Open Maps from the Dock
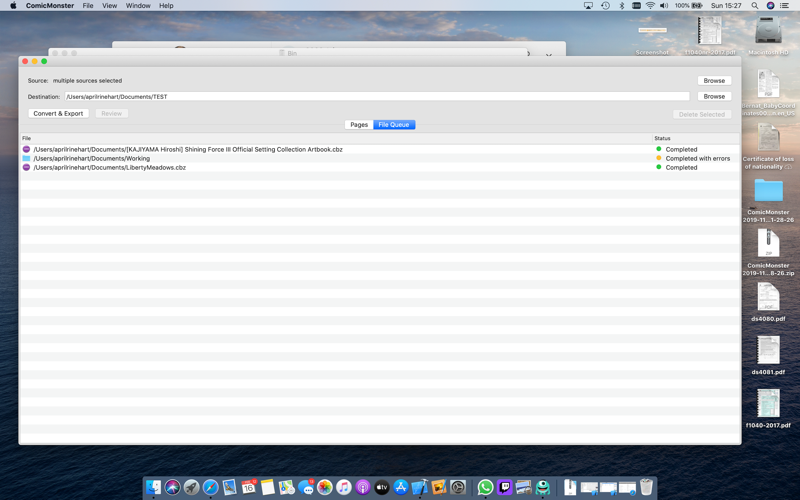Screen dimensions: 800x500 pyautogui.click(x=286, y=487)
